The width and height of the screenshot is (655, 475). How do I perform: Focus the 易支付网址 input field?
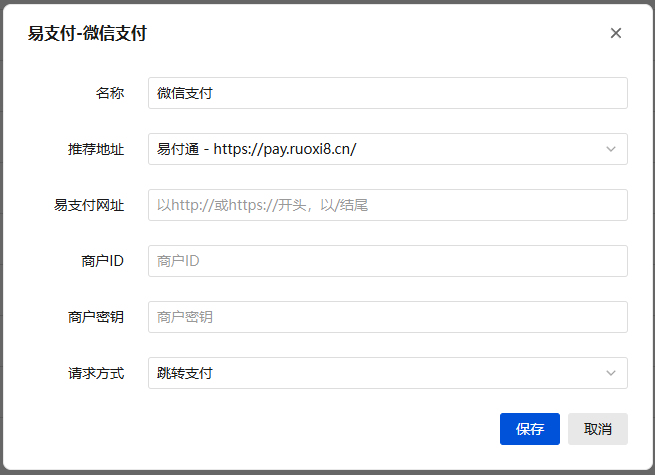pyautogui.click(x=388, y=205)
